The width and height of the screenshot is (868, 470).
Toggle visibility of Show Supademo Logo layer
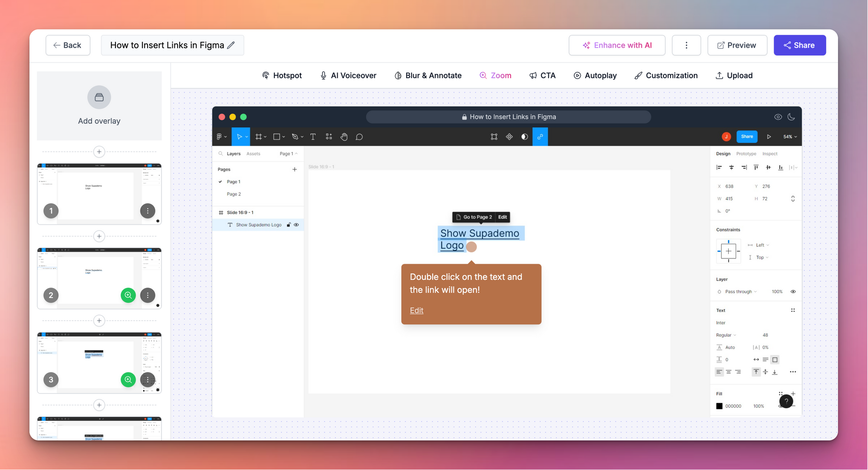(x=296, y=225)
